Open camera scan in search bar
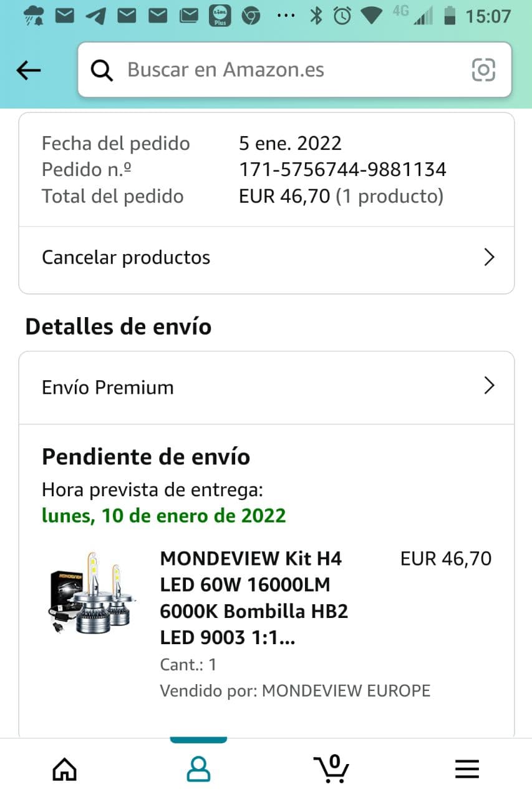Viewport: 532px width, 799px height. point(483,70)
